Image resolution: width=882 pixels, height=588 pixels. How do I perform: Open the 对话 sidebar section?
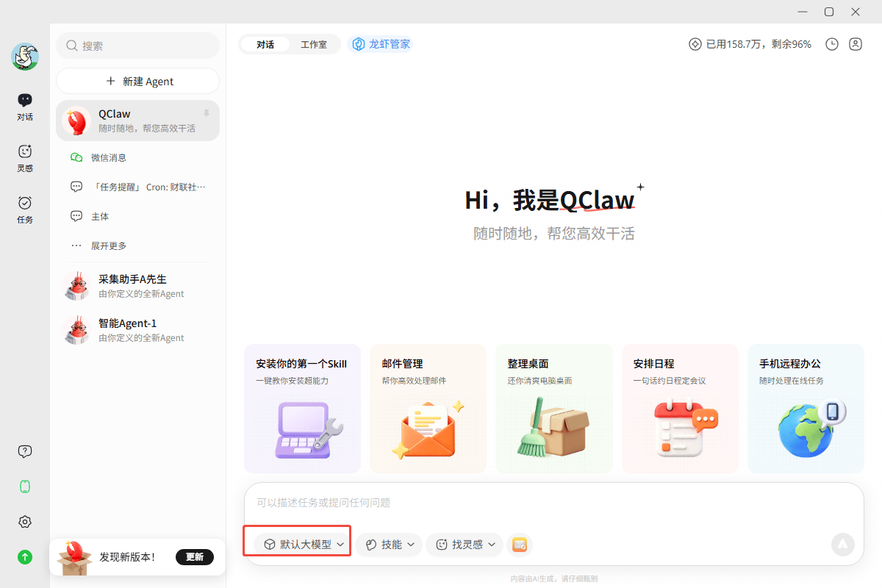pyautogui.click(x=25, y=107)
